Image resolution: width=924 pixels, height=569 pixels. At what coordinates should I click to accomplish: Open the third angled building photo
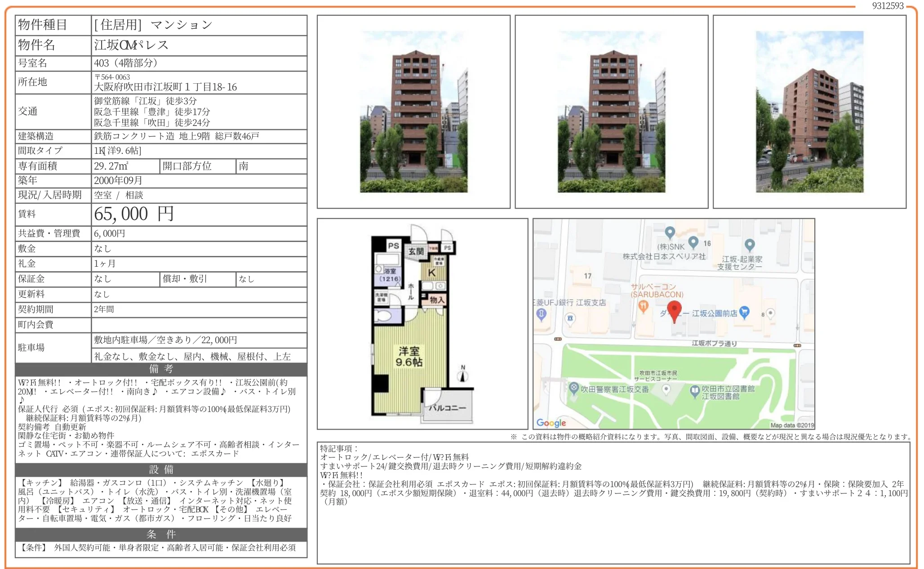coord(809,112)
